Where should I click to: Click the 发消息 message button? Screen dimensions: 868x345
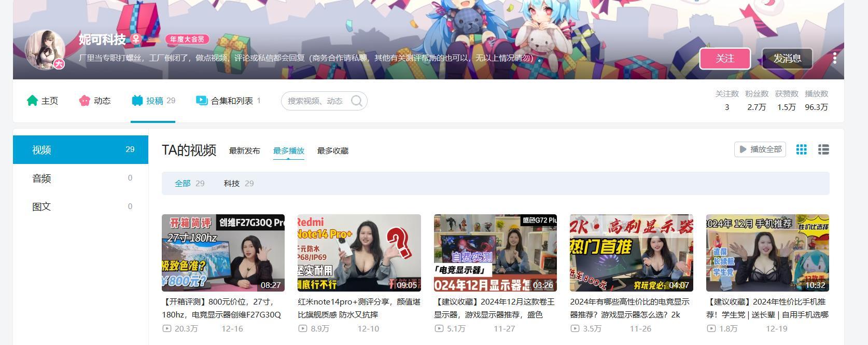(787, 58)
